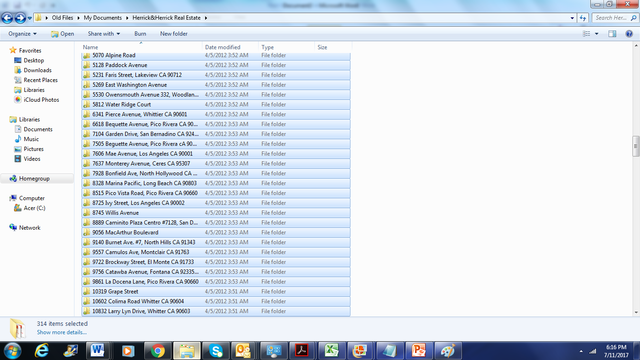Toggle the preview pane icon
The image size is (640, 360).
pos(612,34)
